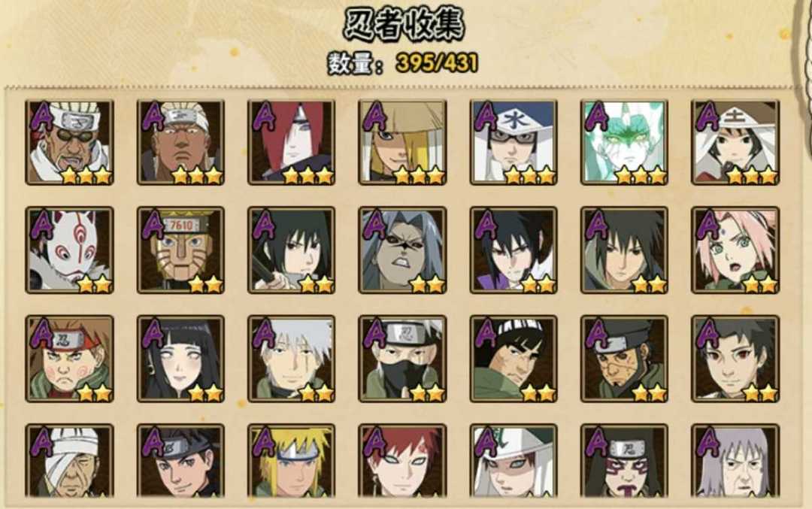This screenshot has width=812, height=509.
Task: Select long dark-haired Hinata portrait
Action: pos(180,359)
